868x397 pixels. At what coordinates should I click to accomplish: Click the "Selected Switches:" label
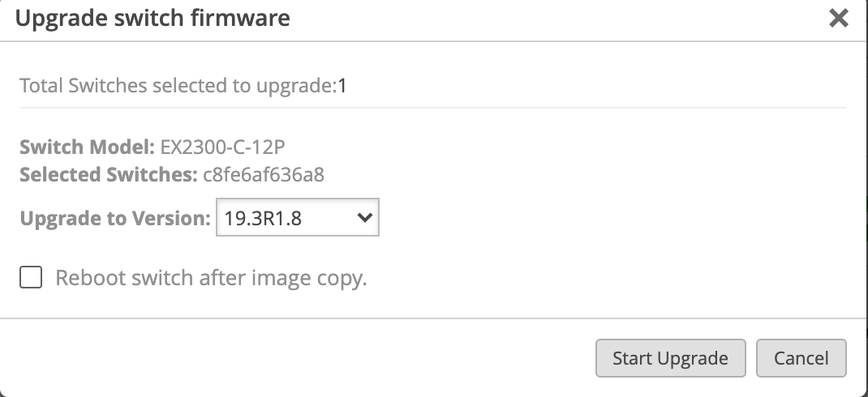[x=106, y=174]
